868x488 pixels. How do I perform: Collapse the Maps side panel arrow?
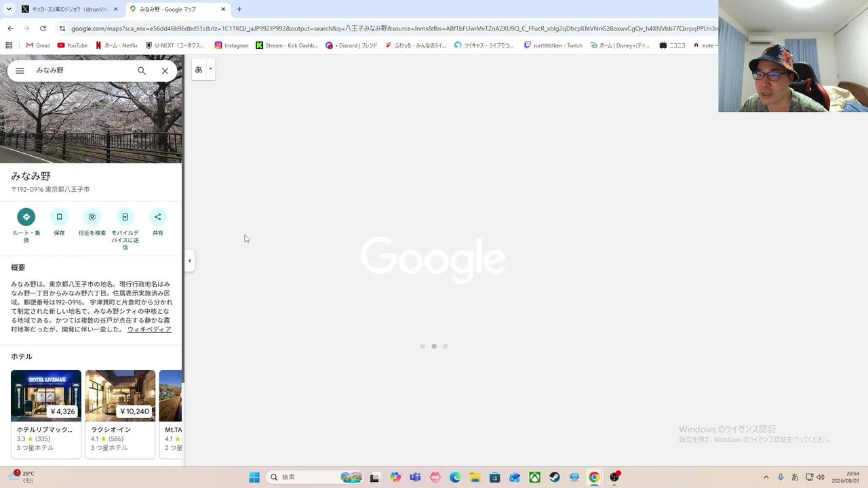(190, 261)
